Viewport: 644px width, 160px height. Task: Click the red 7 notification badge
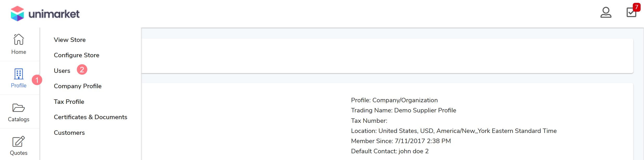point(636,7)
